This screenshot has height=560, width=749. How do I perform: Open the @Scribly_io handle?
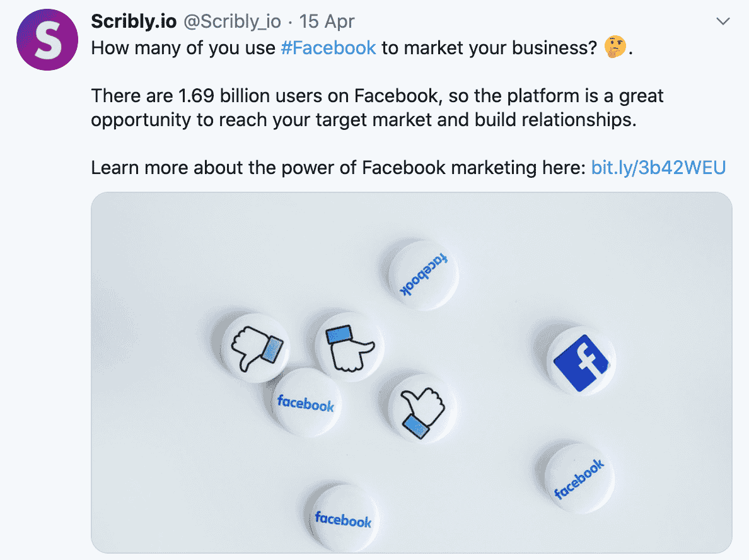(232, 21)
